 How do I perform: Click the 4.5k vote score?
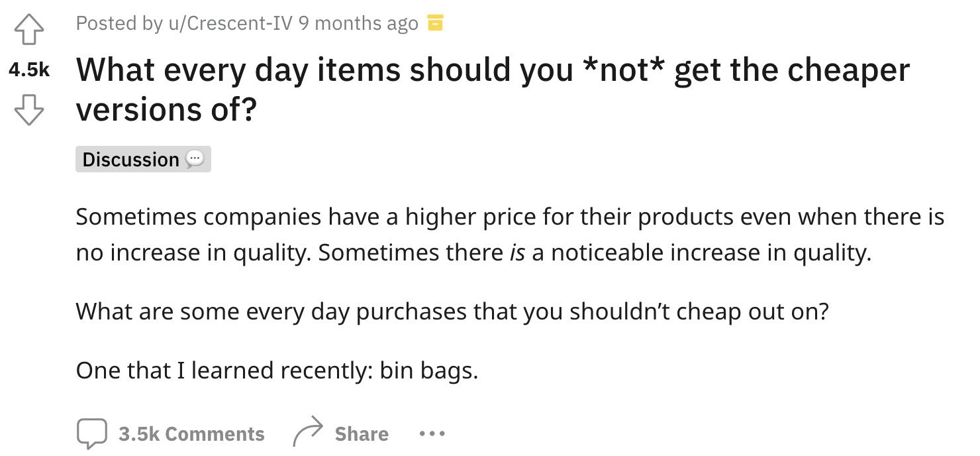pyautogui.click(x=28, y=70)
